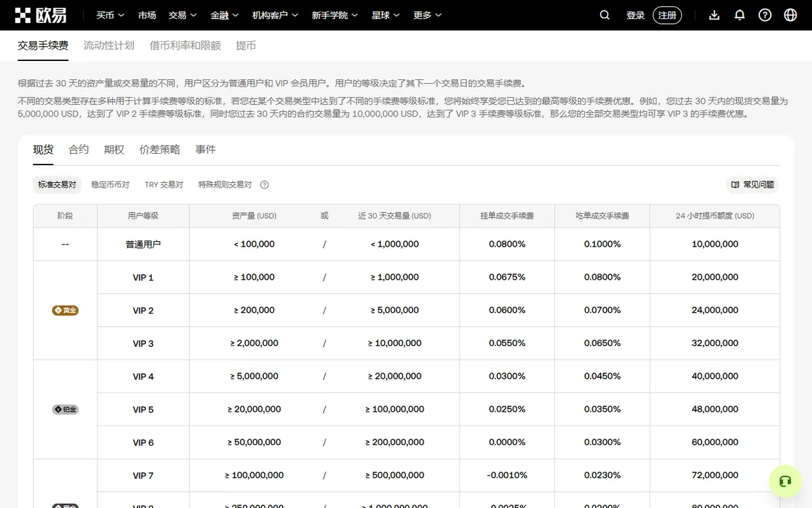Screen dimensions: 812x508
Task: Choose the 稳定币币对 filter
Action: 110,185
